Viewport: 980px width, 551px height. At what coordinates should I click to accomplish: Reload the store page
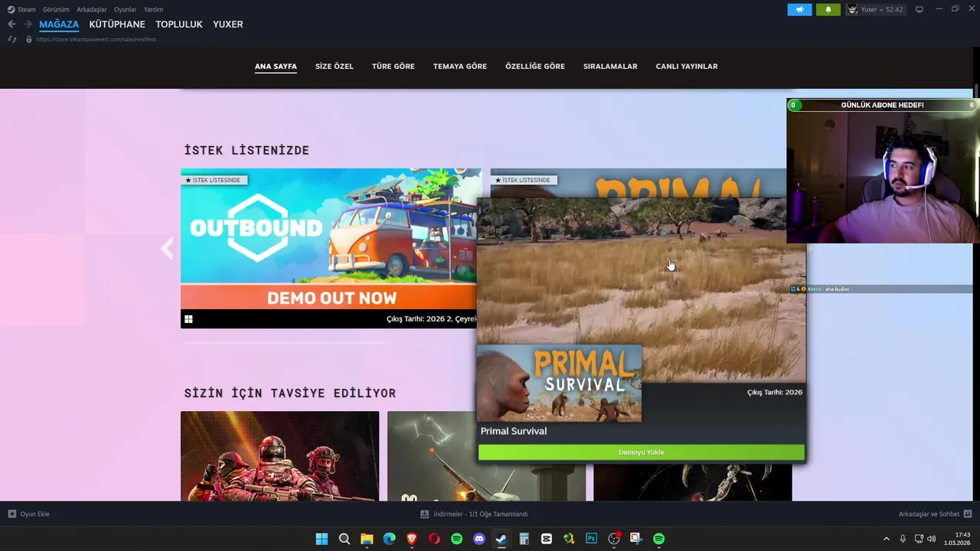pyautogui.click(x=12, y=39)
